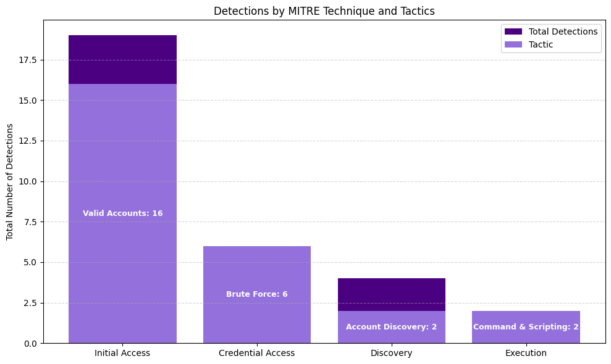This screenshot has height=364, width=611.
Task: Click the '2.5' y-axis tick label
Action: coord(31,303)
